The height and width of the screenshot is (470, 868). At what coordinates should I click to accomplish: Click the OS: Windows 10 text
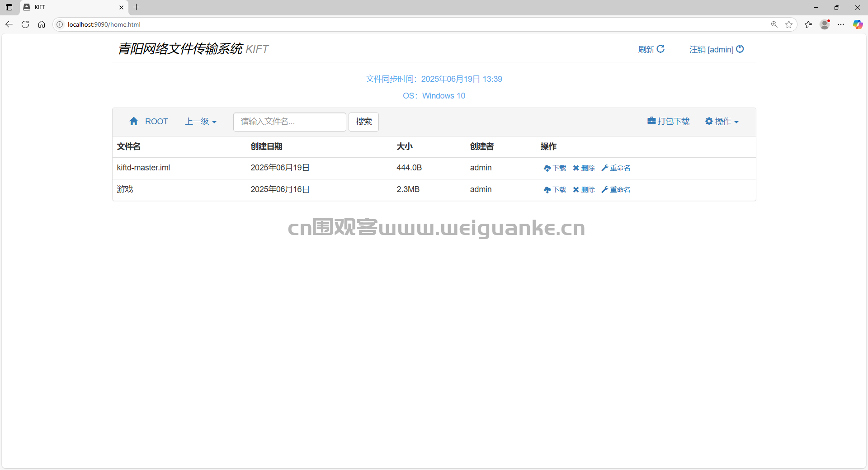[x=434, y=96]
